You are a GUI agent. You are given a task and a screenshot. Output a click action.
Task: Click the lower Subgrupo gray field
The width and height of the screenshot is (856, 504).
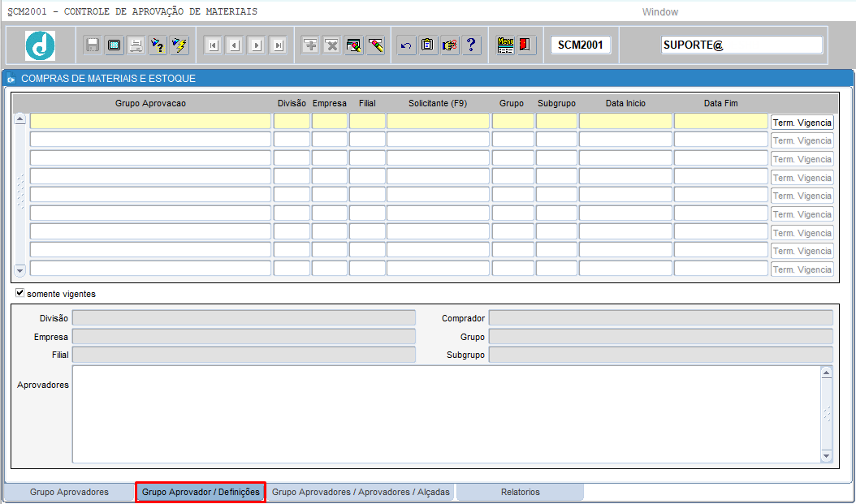(x=660, y=355)
